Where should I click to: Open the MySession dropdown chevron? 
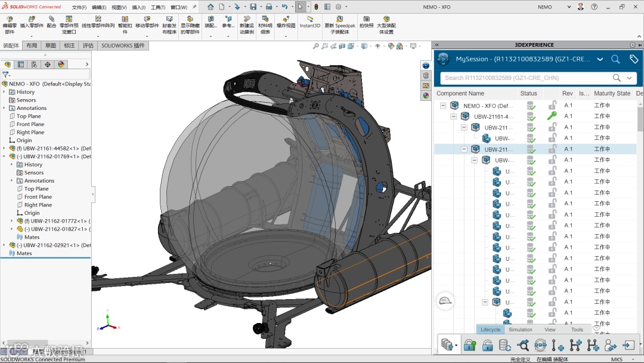pos(600,59)
